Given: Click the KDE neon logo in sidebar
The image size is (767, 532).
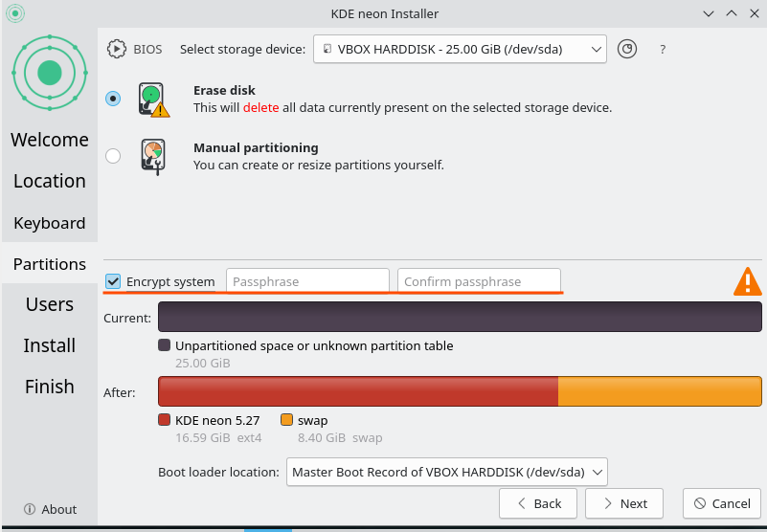Looking at the screenshot, I should [50, 73].
